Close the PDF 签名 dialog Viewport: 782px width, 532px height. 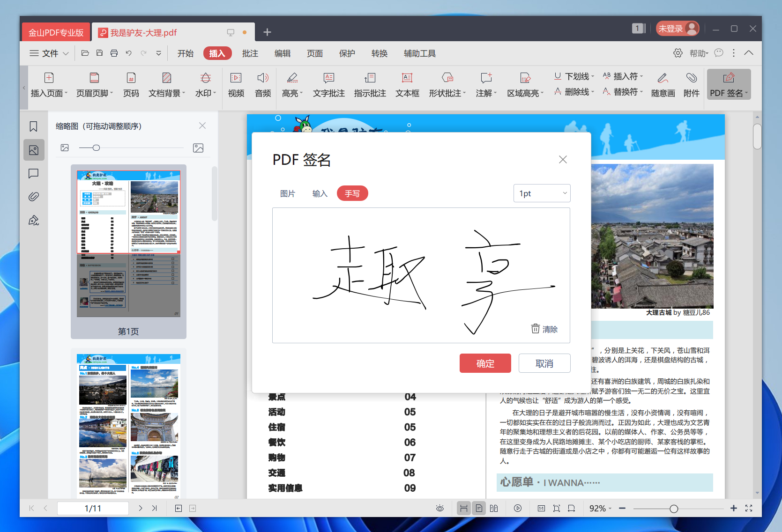(563, 160)
